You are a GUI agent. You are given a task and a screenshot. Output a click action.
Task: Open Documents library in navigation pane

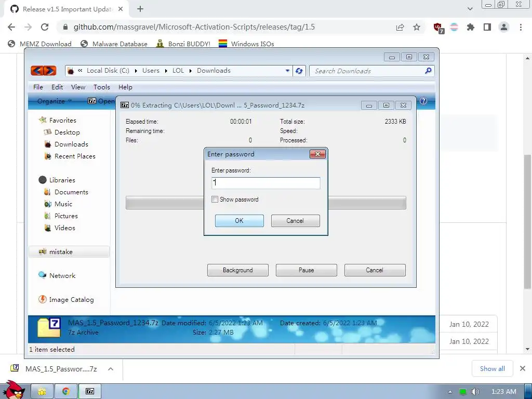click(71, 192)
